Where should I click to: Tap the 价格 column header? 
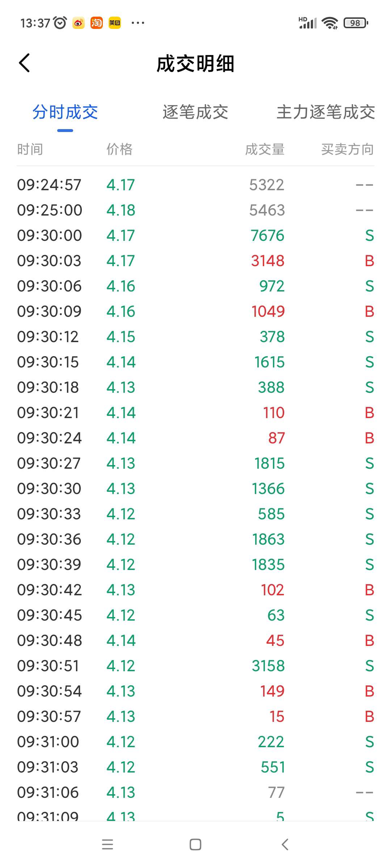(x=119, y=149)
